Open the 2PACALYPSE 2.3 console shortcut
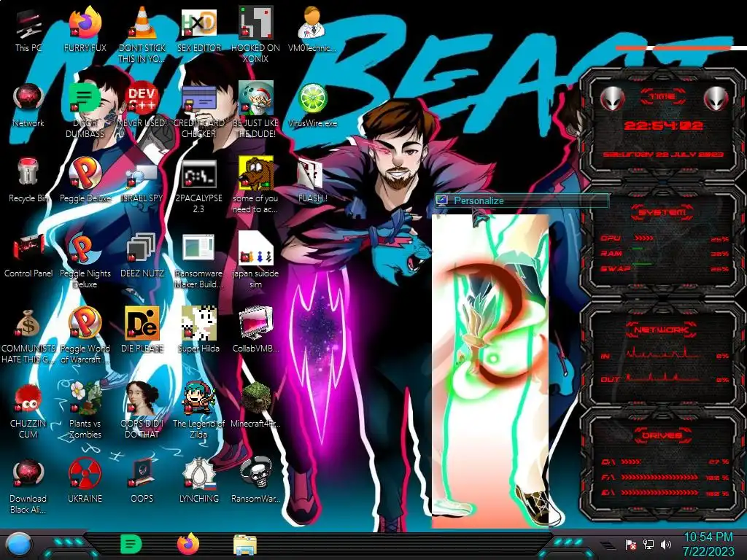Screen dimensions: 747x560 [x=199, y=184]
